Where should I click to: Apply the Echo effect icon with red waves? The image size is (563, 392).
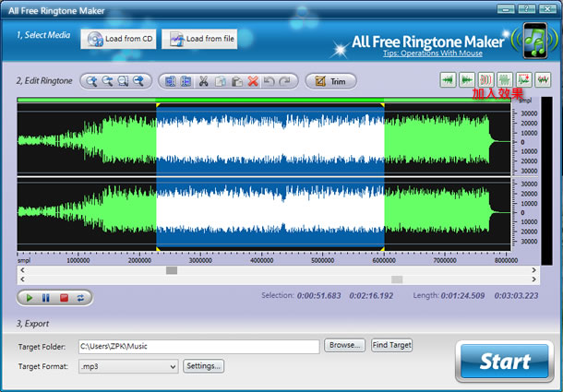(485, 79)
